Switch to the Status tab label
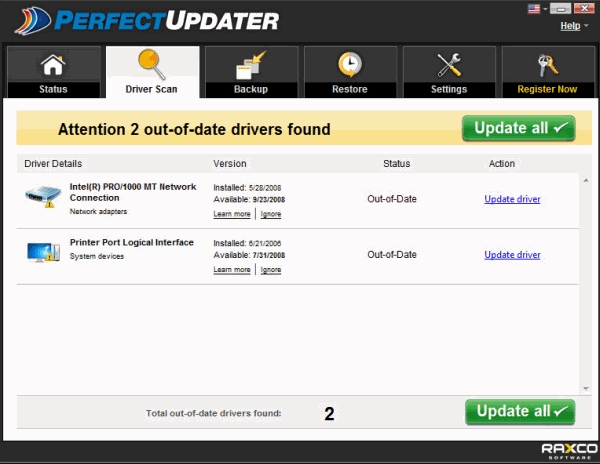This screenshot has height=464, width=600. [53, 89]
